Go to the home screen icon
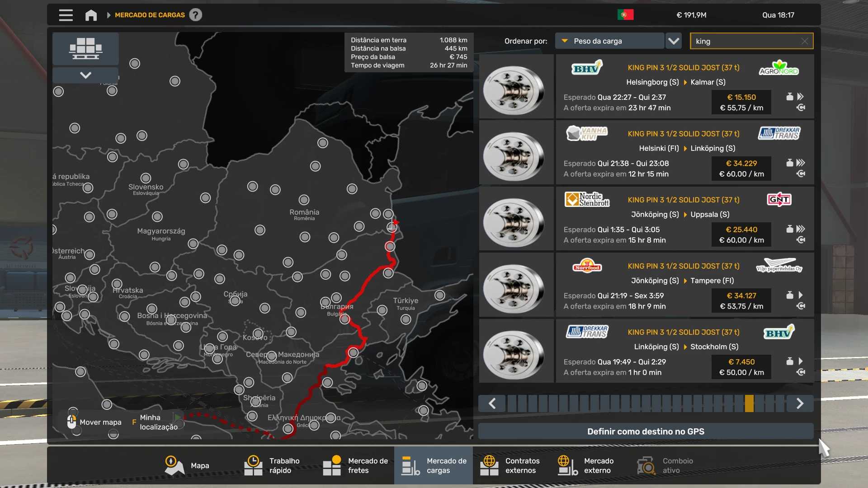This screenshot has height=488, width=868. 91,15
